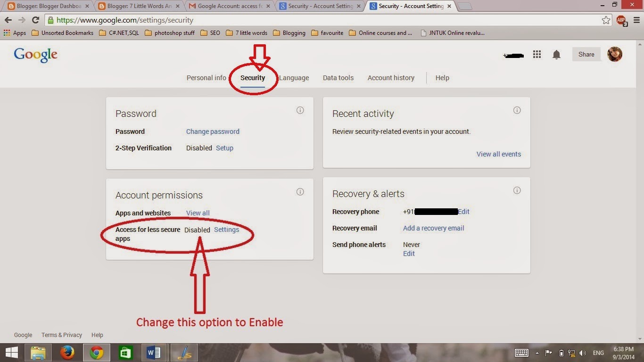Click the Google logo
Viewport: 644px width, 362px height.
click(x=35, y=55)
